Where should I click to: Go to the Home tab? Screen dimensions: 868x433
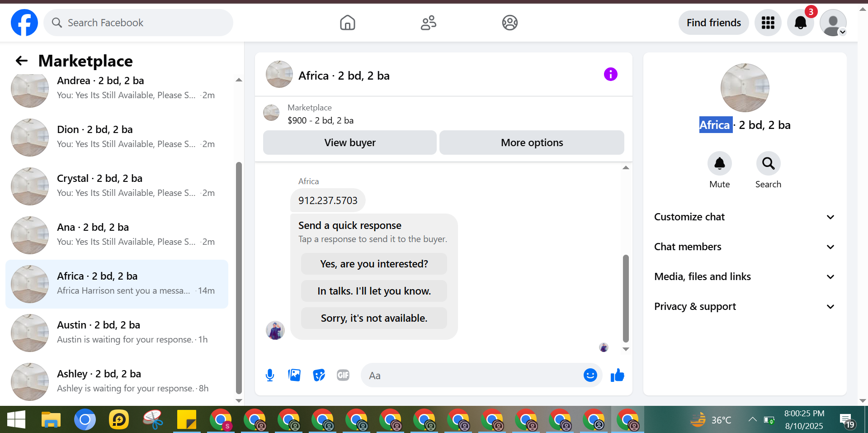[348, 23]
